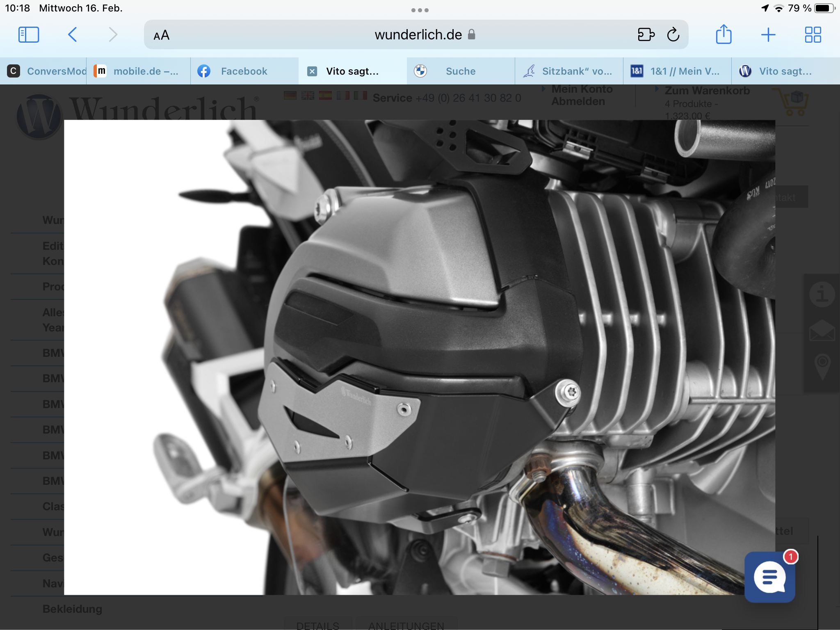Switch to the Facebook tab

coord(244,71)
